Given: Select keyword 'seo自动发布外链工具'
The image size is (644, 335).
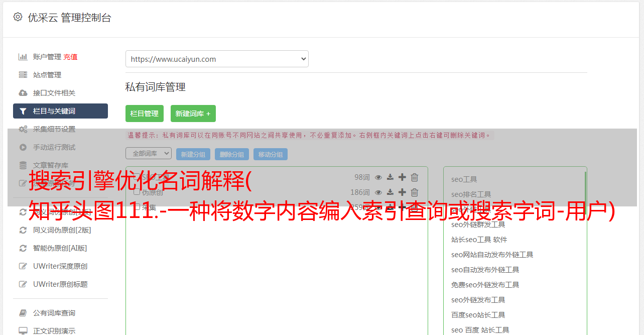Looking at the screenshot, I should pyautogui.click(x=485, y=270).
